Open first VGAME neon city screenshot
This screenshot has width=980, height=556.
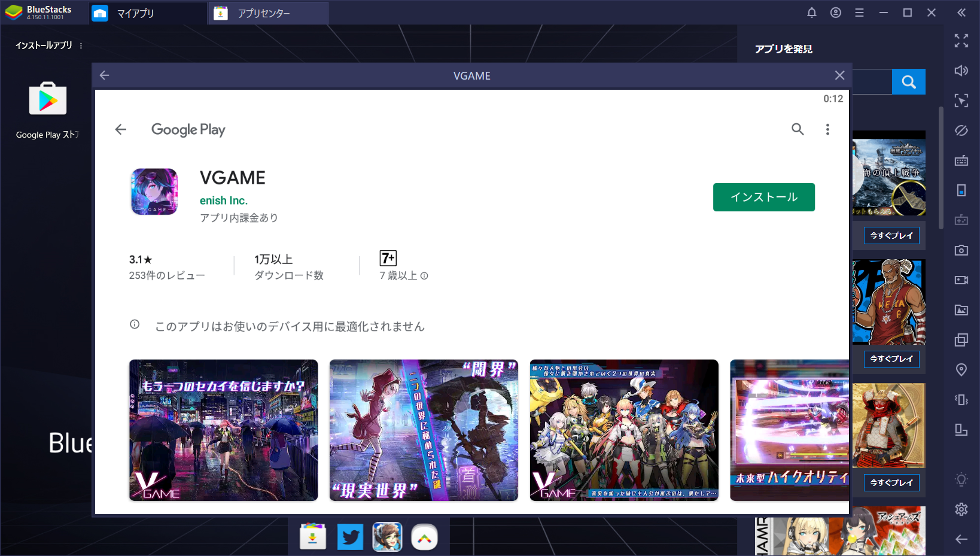click(223, 430)
